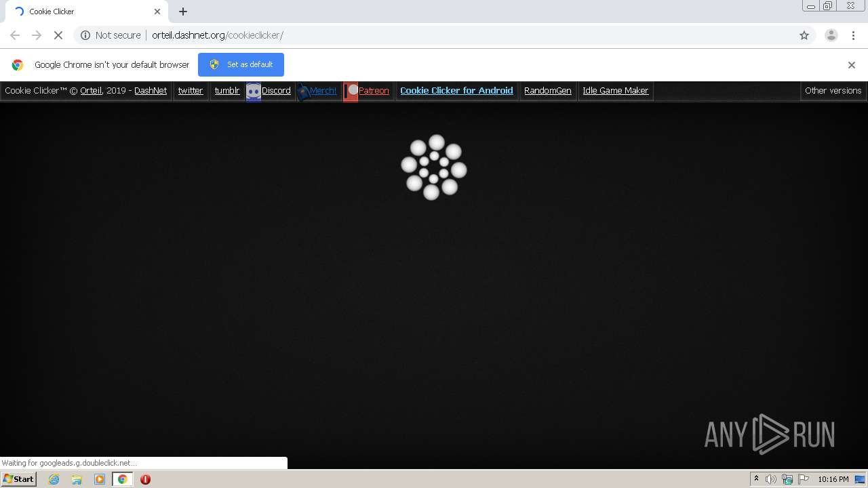Viewport: 868px width, 488px height.
Task: Click the address bar URL
Action: tap(217, 35)
